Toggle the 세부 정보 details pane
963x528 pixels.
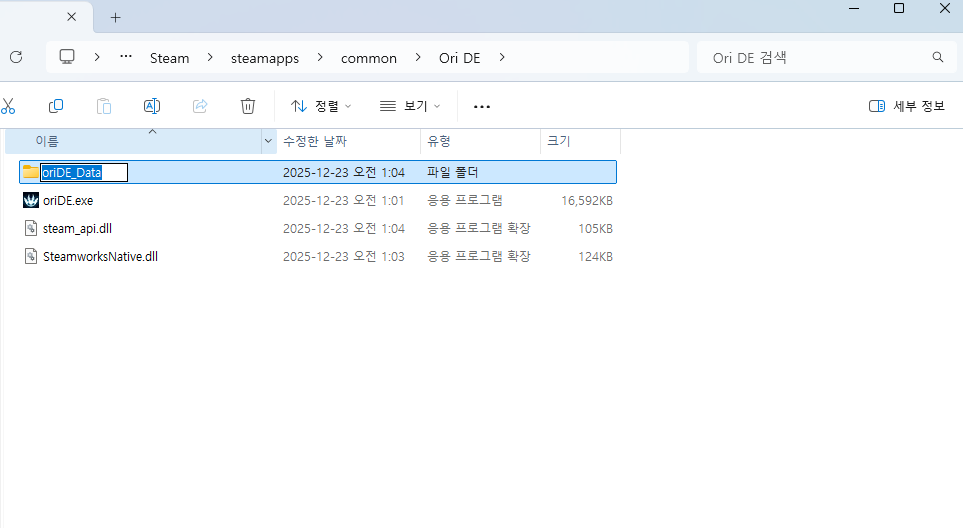(x=906, y=106)
